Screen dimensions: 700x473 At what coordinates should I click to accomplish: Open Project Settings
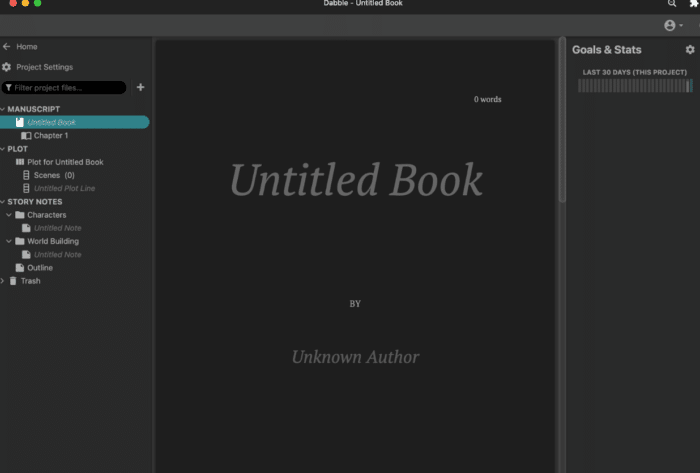tap(45, 67)
